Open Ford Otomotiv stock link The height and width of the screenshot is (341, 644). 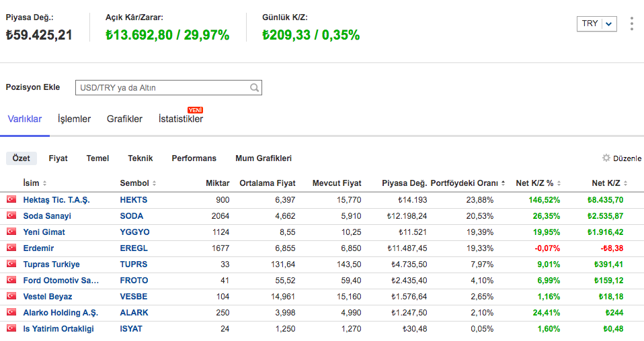61,281
